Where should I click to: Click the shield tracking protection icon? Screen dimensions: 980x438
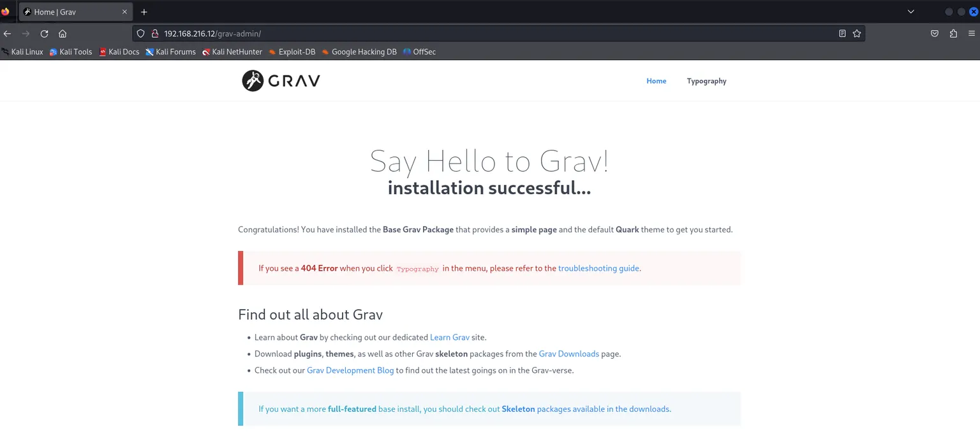pos(142,34)
